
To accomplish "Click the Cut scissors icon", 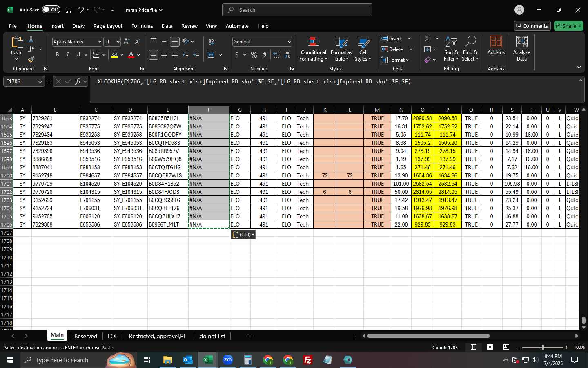I will tap(31, 38).
